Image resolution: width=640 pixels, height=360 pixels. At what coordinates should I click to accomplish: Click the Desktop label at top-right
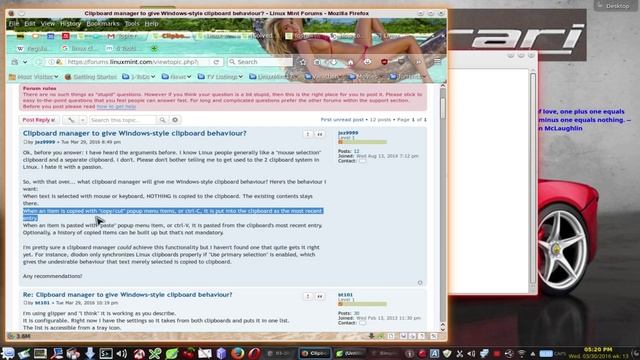pos(617,6)
